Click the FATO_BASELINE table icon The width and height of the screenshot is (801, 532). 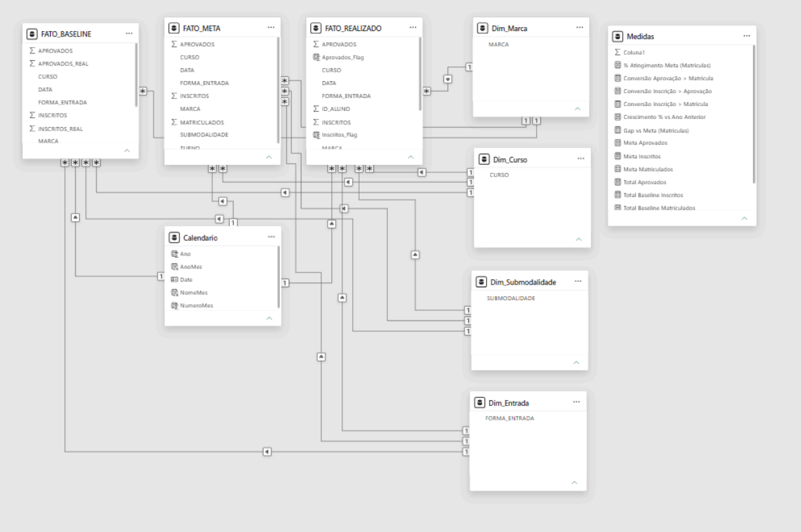coord(32,34)
